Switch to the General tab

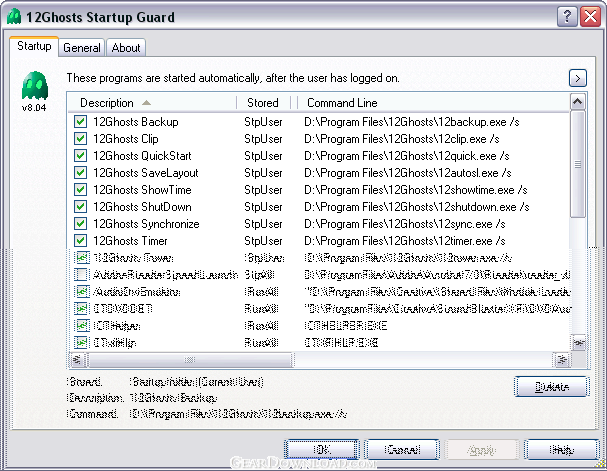coord(82,48)
